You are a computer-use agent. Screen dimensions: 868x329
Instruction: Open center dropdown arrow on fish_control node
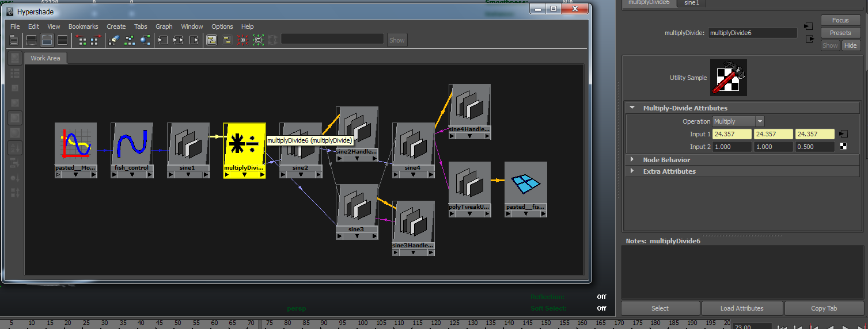(132, 175)
